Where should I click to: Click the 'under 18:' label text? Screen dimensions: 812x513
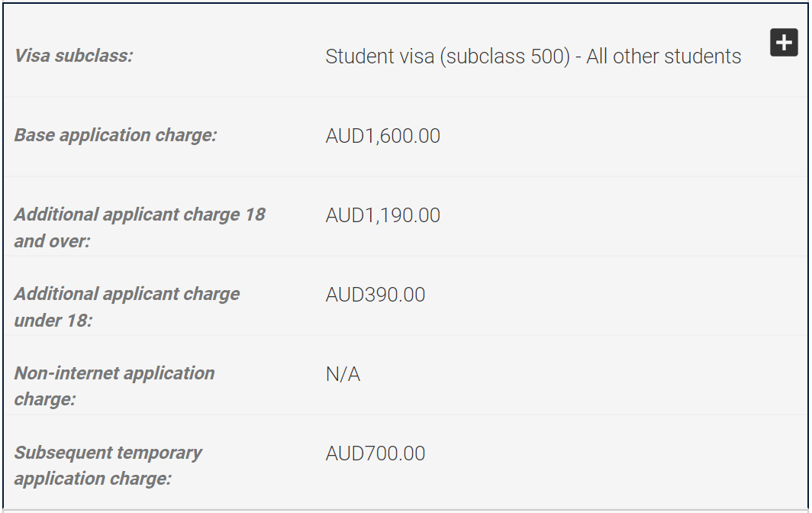click(x=53, y=320)
